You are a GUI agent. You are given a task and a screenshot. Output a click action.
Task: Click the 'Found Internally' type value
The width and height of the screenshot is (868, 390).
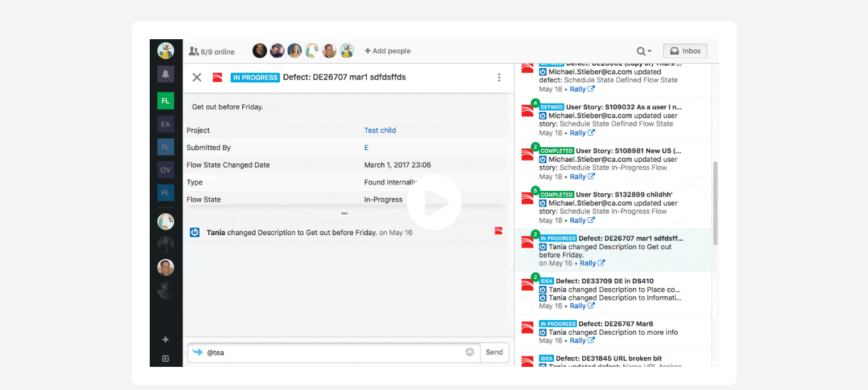pyautogui.click(x=391, y=182)
